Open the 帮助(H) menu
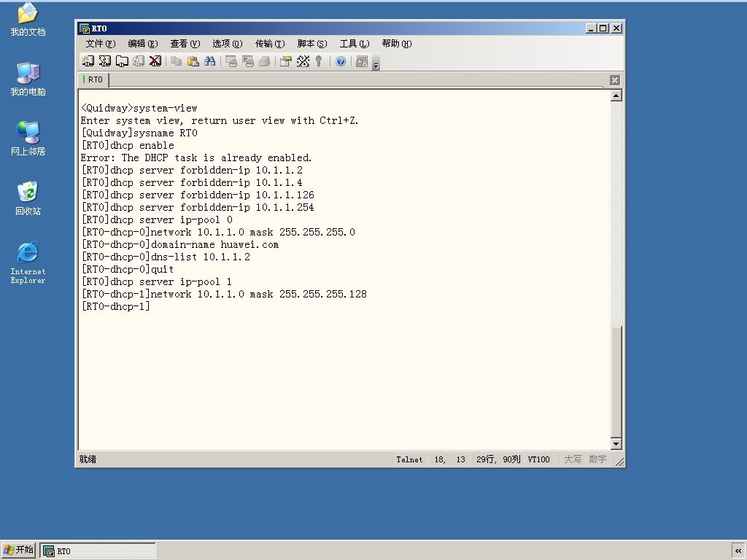This screenshot has height=560, width=747. click(397, 44)
